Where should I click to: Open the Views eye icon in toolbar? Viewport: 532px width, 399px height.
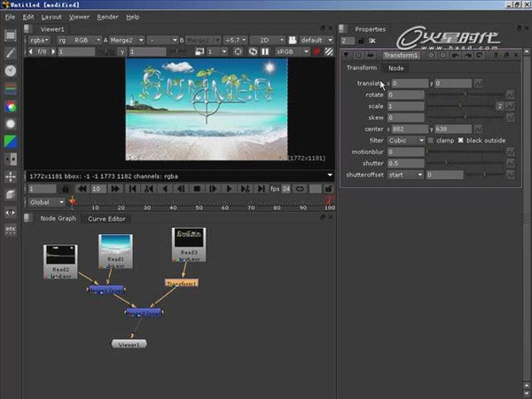pos(11,213)
